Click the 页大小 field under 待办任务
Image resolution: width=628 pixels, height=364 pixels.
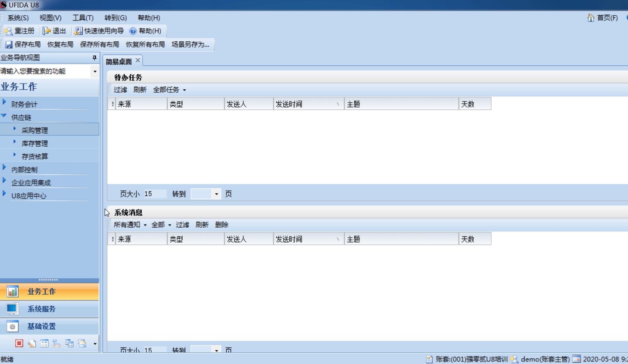coord(155,194)
